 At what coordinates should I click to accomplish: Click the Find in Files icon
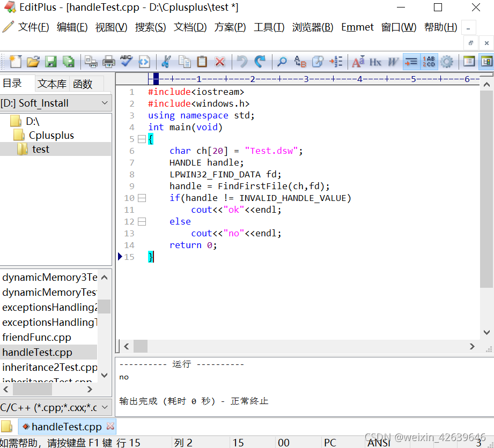coord(318,62)
